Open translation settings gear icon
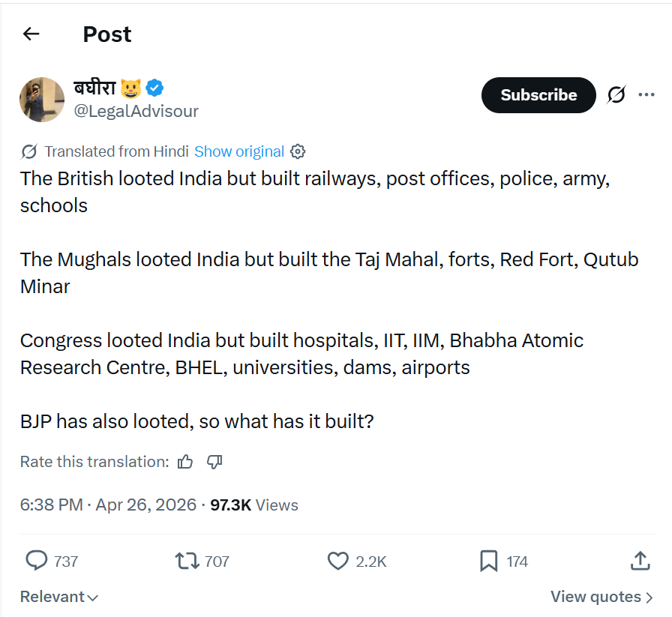672x617 pixels. (x=298, y=151)
